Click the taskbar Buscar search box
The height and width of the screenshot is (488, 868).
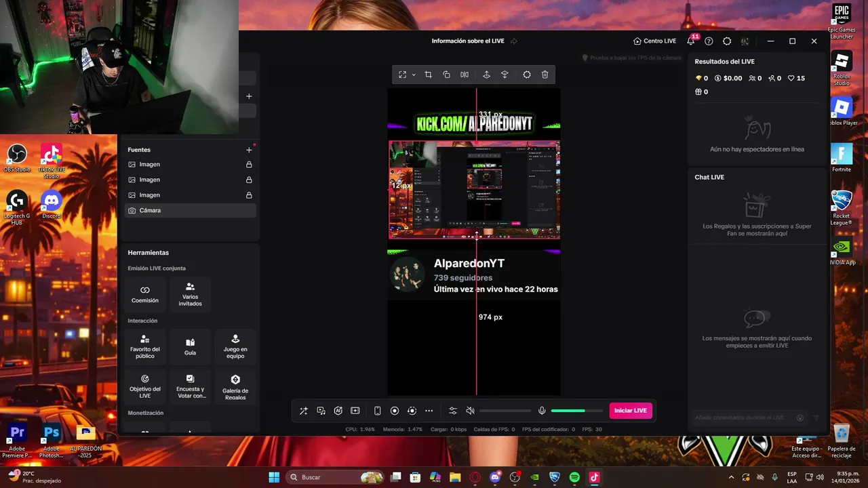336,477
